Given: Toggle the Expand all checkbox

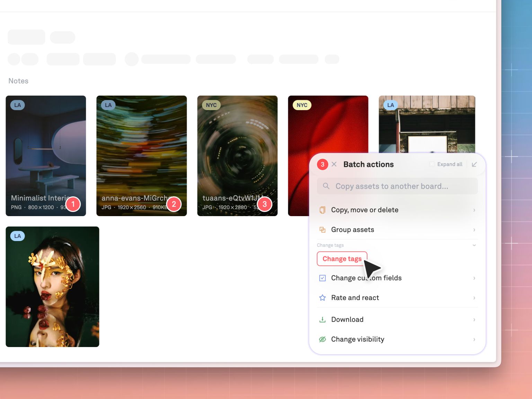Looking at the screenshot, I should pyautogui.click(x=432, y=165).
